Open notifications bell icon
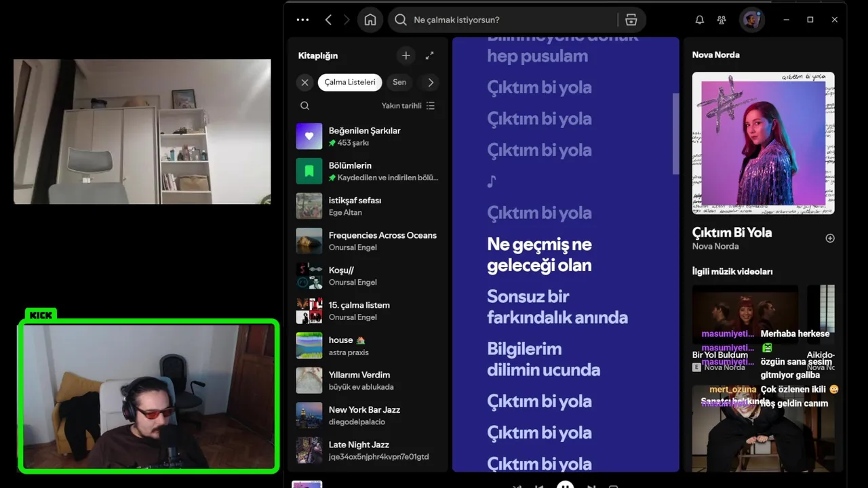The height and width of the screenshot is (488, 868). [700, 20]
